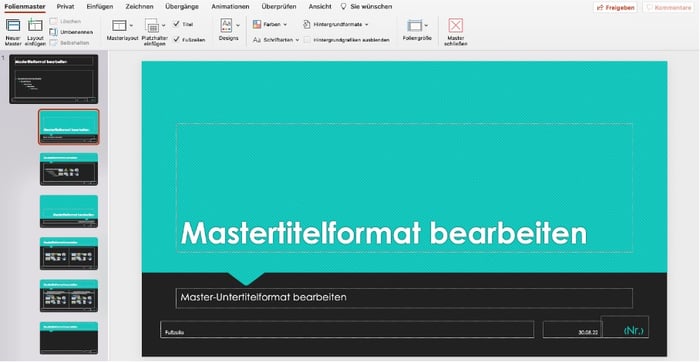Open the Übergänge tab
700x362 pixels.
[x=182, y=7]
